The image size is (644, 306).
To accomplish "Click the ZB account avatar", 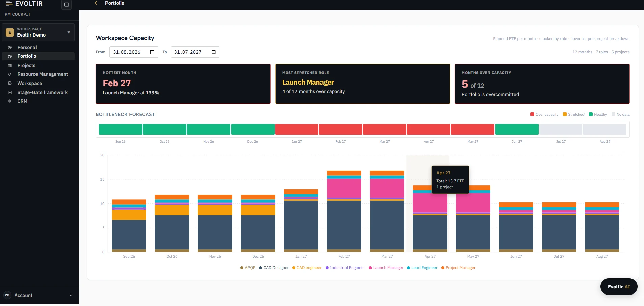I will (x=7, y=295).
